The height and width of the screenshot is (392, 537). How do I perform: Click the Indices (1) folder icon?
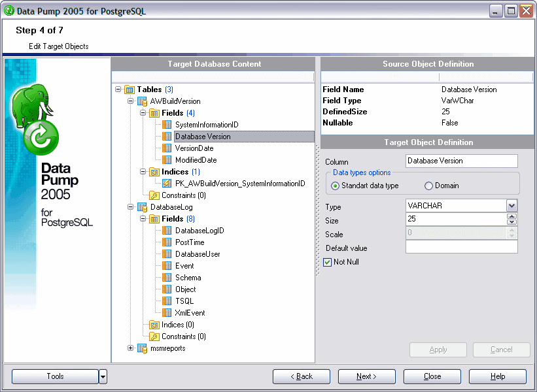point(154,172)
